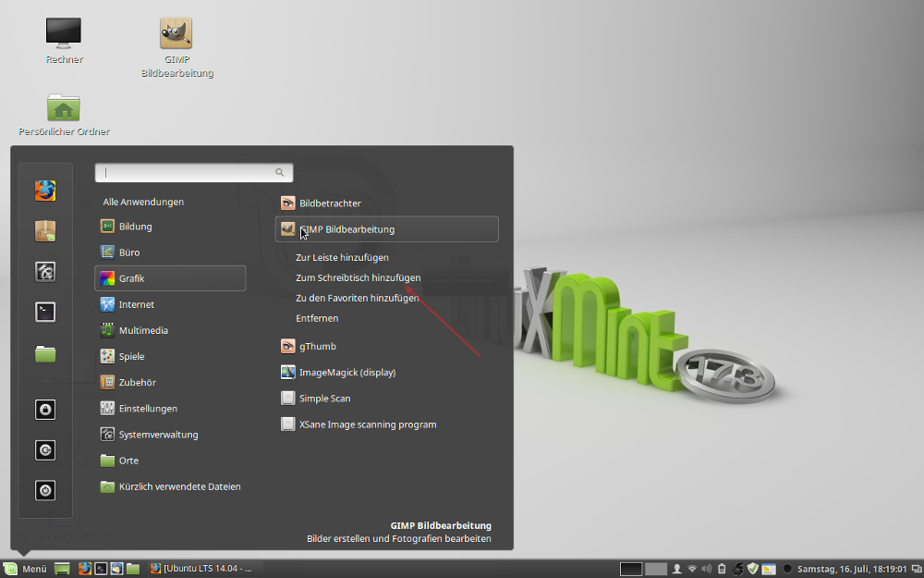
Task: Open the Files launcher in the panel
Action: click(132, 569)
